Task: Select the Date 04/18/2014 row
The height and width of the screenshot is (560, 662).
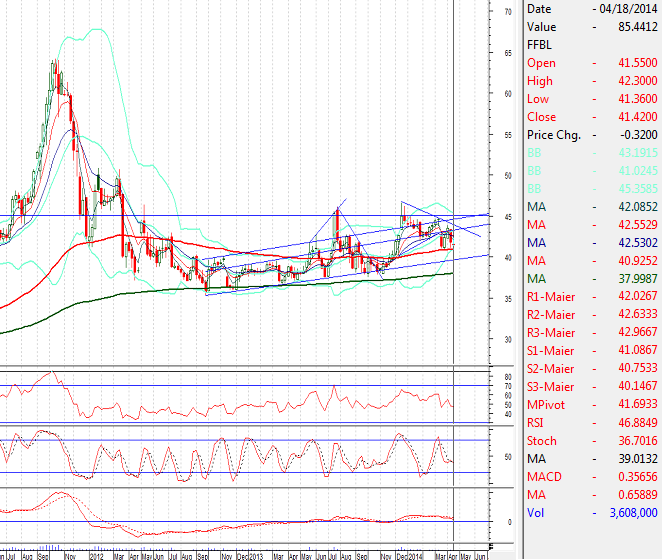Action: click(x=591, y=9)
